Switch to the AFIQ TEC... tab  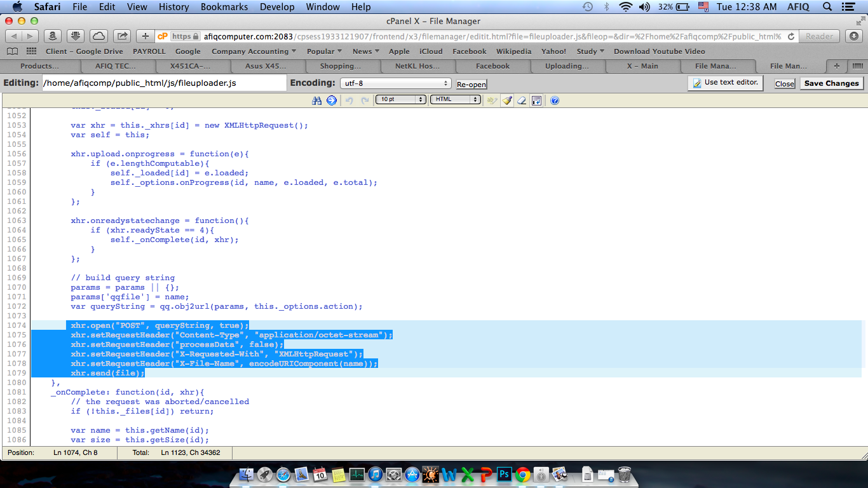(116, 66)
